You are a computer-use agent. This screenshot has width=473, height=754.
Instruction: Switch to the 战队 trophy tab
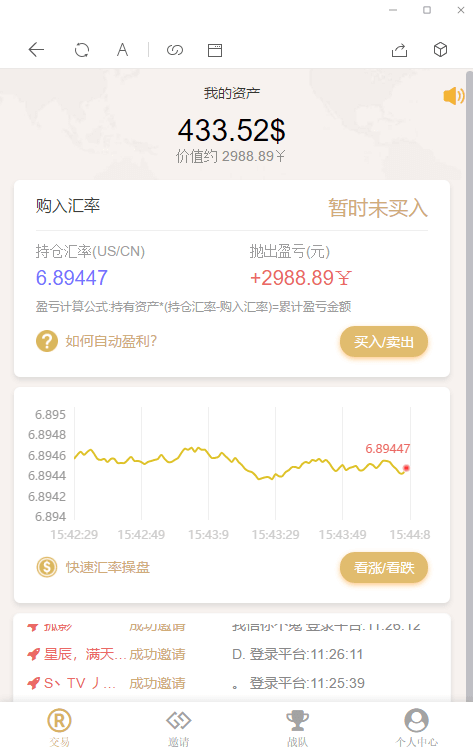pyautogui.click(x=297, y=728)
